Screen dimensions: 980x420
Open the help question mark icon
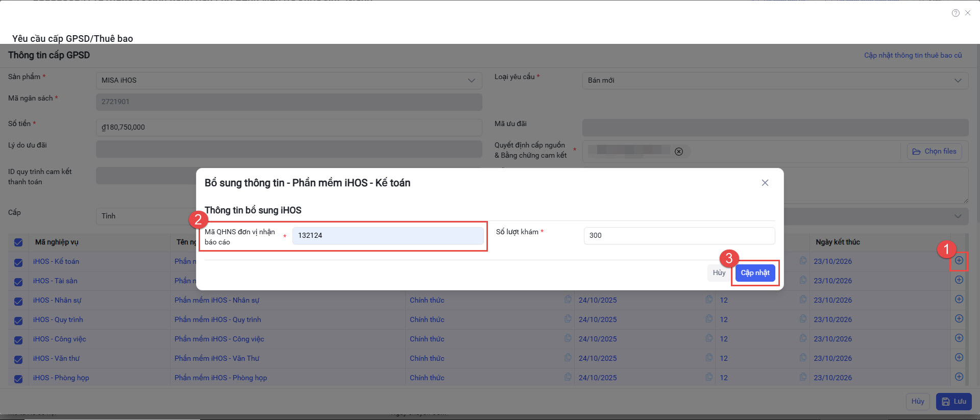(x=955, y=13)
